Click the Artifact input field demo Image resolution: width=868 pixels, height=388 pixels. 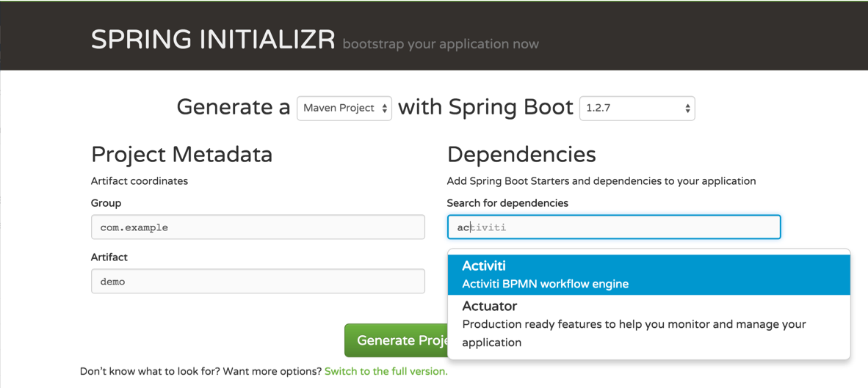coord(258,282)
